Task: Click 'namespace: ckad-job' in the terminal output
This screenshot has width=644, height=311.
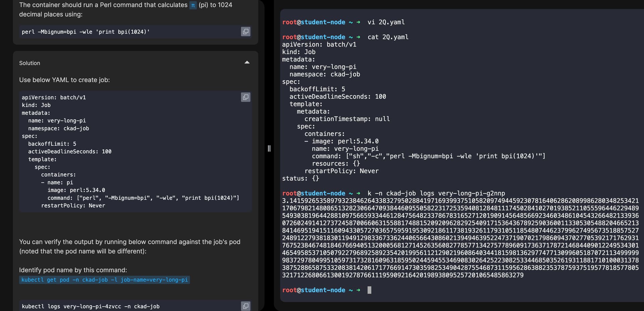Action: (x=325, y=74)
